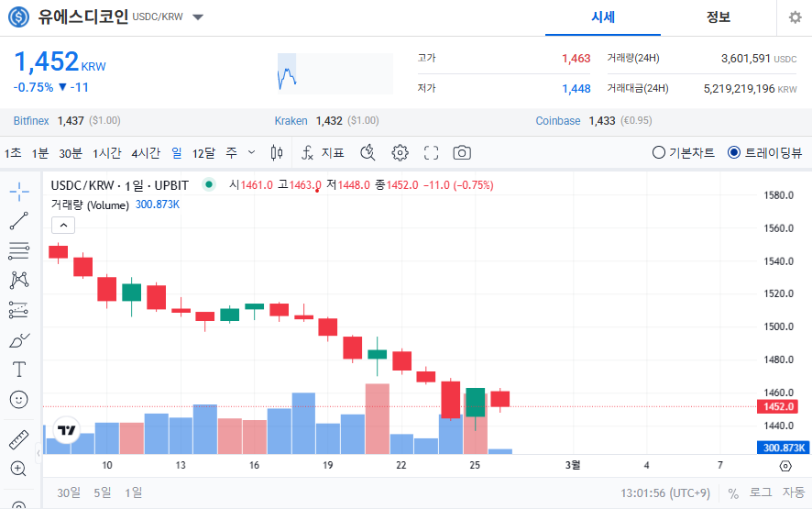Open the USDC/KRW market dropdown arrow
Viewport: 812px width, 509px height.
tap(198, 17)
